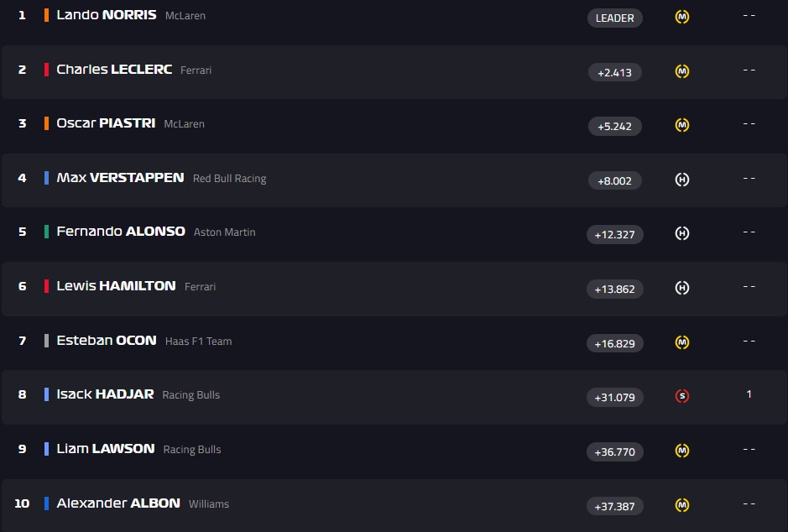Screen dimensions: 788x532
Task: Click red Ferrari color bar beside Leclerc
Action: 46,70
